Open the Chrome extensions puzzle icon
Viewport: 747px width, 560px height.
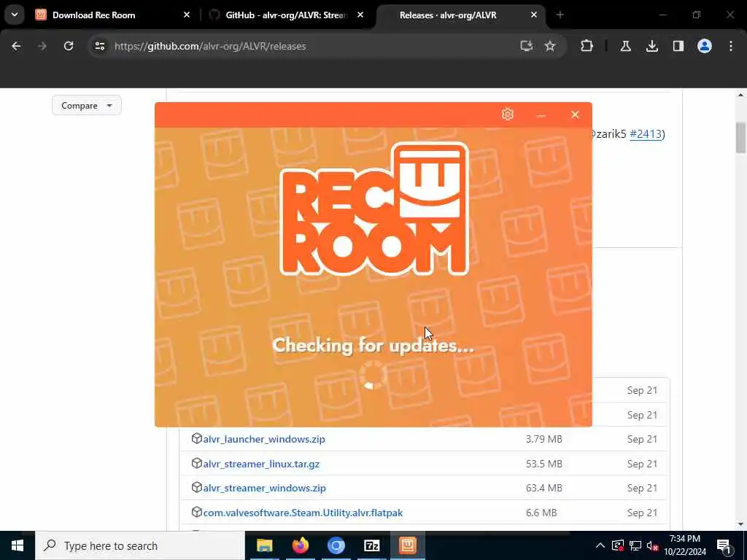click(x=587, y=46)
